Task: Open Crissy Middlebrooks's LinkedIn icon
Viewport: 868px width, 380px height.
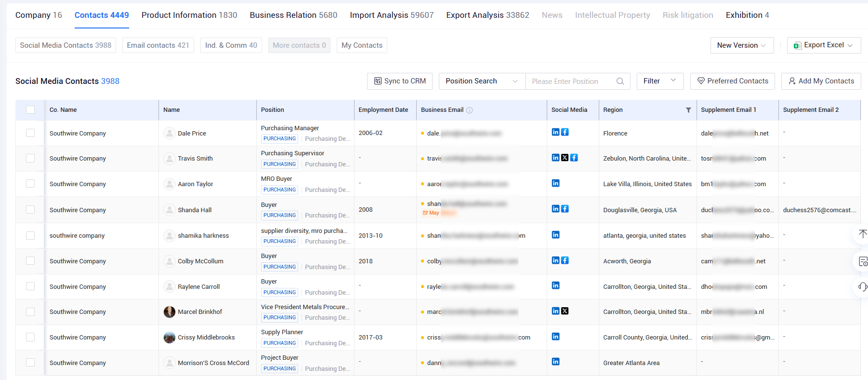Action: point(555,337)
